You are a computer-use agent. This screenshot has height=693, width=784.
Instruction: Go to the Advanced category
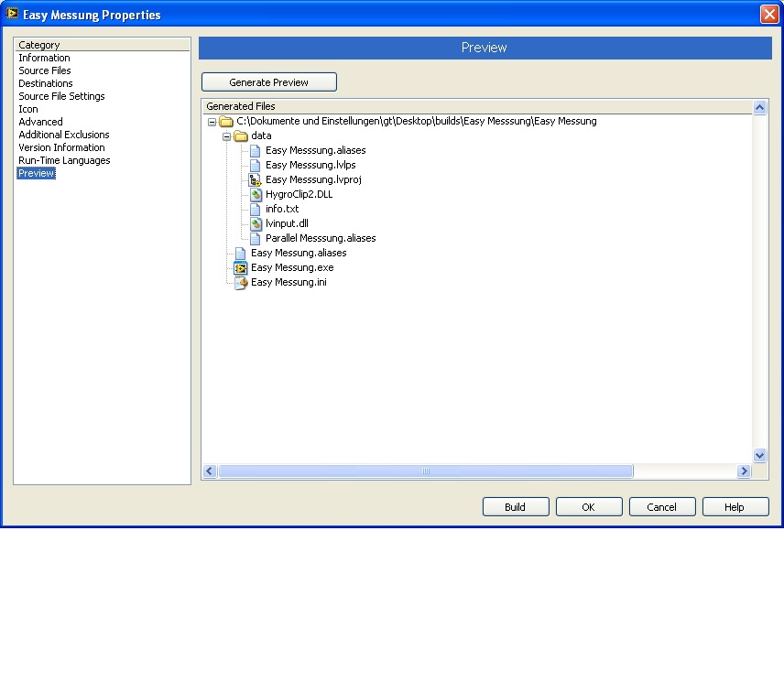click(40, 122)
